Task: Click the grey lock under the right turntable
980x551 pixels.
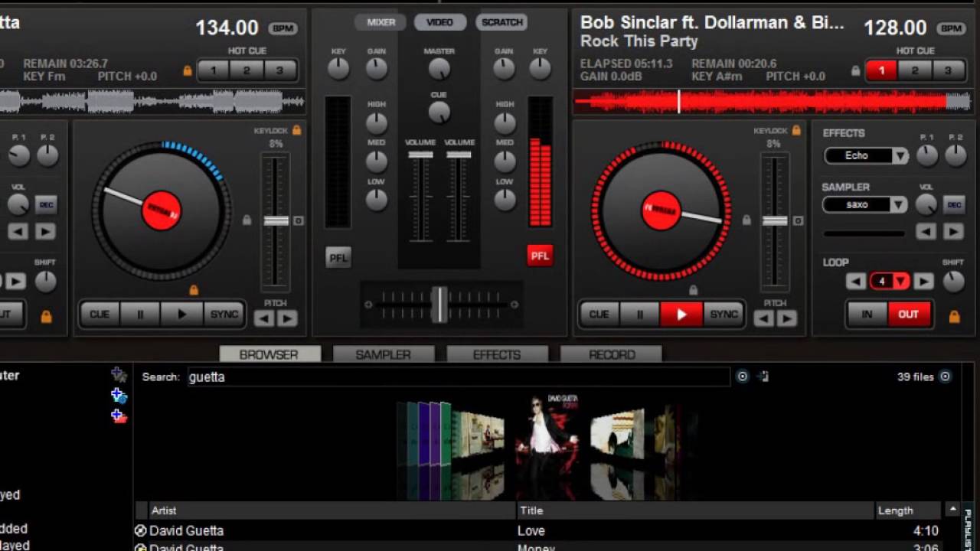Action: 693,290
